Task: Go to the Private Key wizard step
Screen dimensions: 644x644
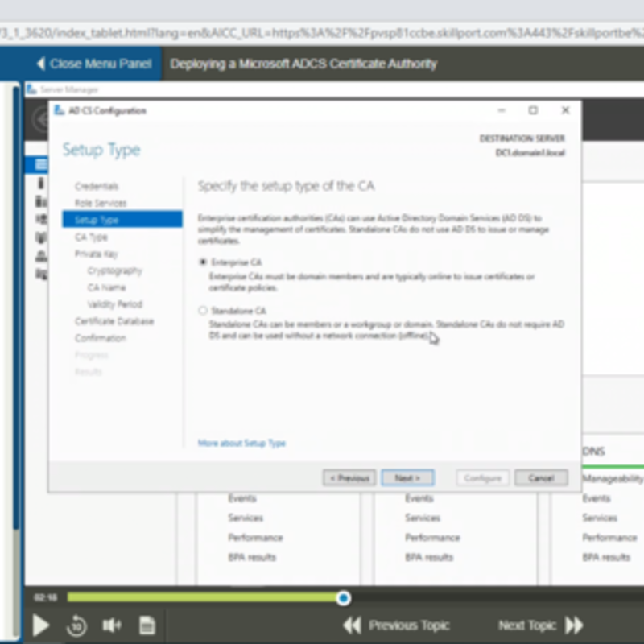Action: click(x=96, y=254)
